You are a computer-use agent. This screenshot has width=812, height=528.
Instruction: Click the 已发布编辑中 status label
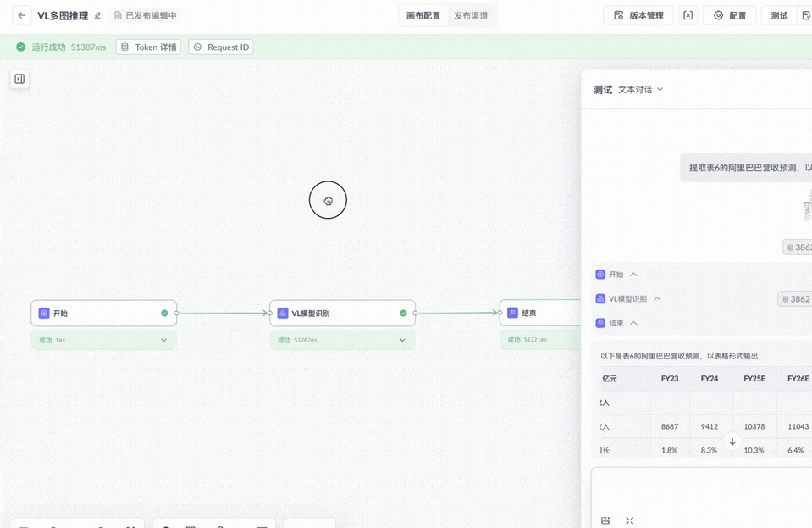point(146,15)
